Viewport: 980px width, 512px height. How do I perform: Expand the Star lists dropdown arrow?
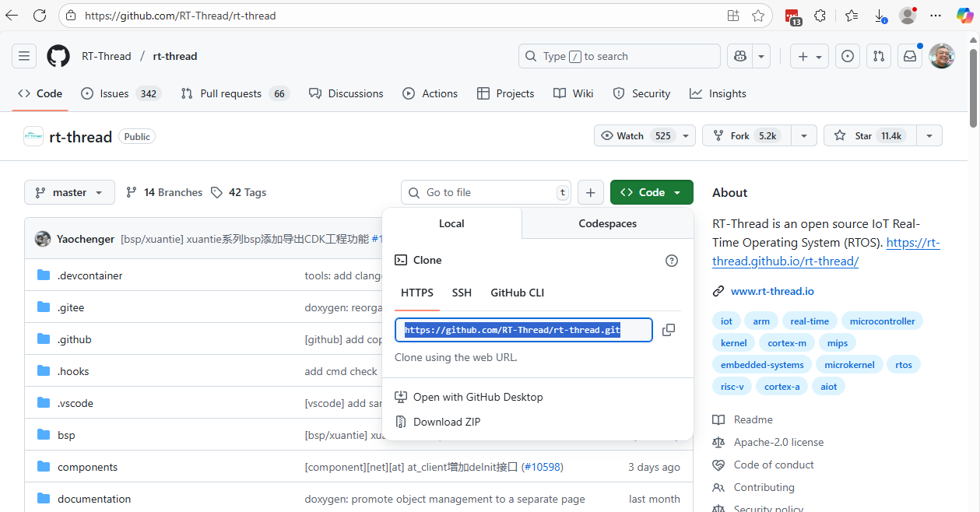[929, 135]
